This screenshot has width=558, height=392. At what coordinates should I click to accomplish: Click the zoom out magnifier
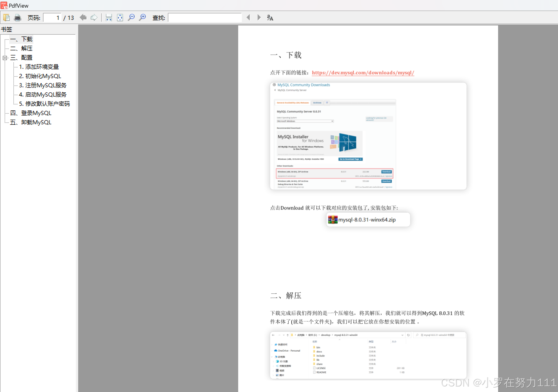tap(131, 18)
